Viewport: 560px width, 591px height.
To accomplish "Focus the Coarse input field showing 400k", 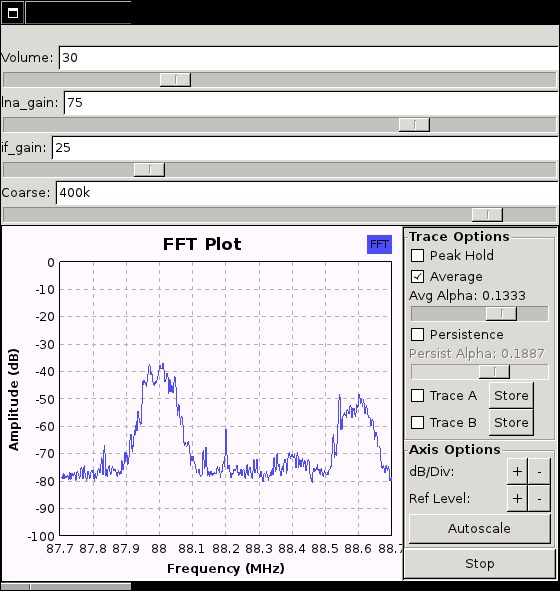I will tap(307, 193).
